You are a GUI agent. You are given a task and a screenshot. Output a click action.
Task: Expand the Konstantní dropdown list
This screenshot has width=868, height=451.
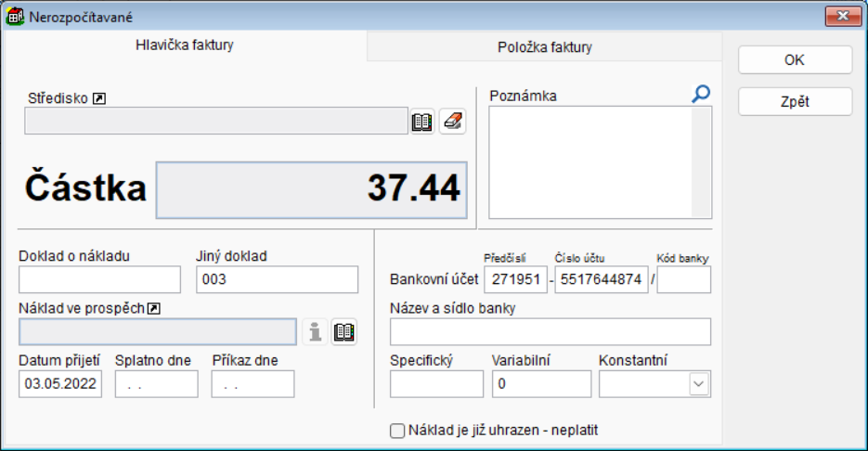[x=699, y=384]
